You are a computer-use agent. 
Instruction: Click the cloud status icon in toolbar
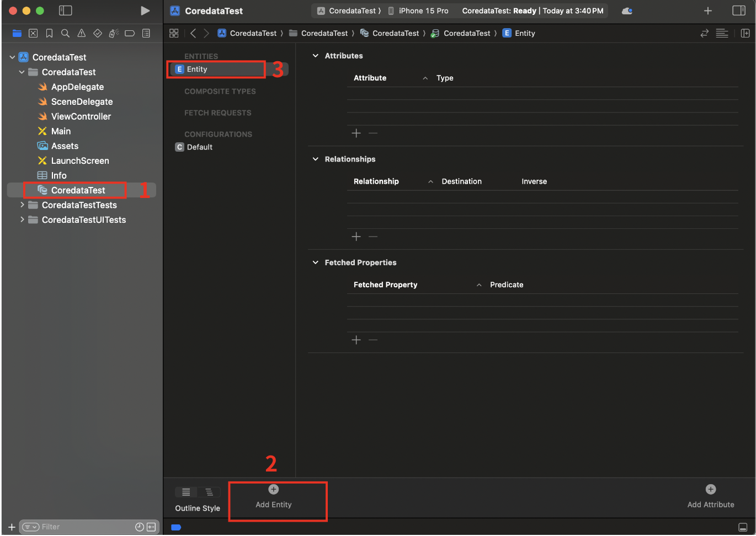pos(627,10)
